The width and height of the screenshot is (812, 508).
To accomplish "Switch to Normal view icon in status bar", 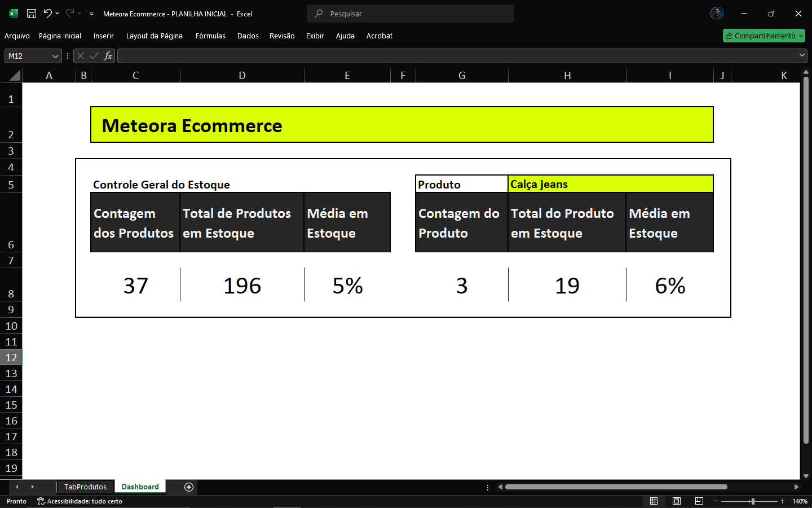I will click(654, 501).
